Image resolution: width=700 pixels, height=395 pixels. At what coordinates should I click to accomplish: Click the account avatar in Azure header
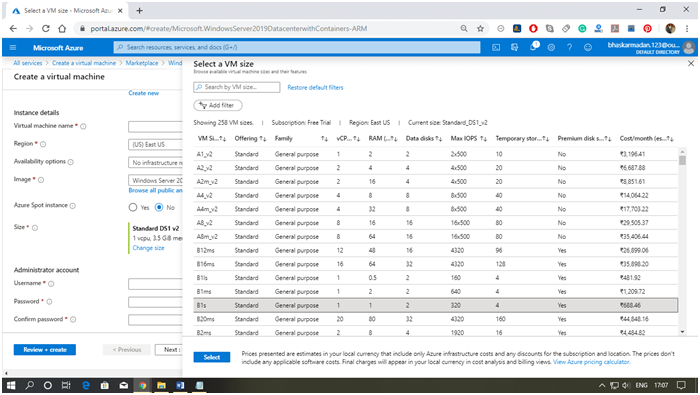click(x=689, y=47)
